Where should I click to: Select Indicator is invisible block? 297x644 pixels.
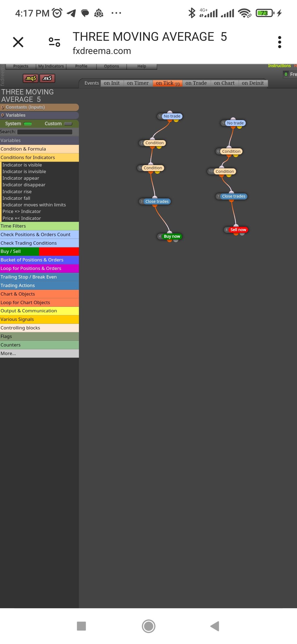[x=24, y=171]
